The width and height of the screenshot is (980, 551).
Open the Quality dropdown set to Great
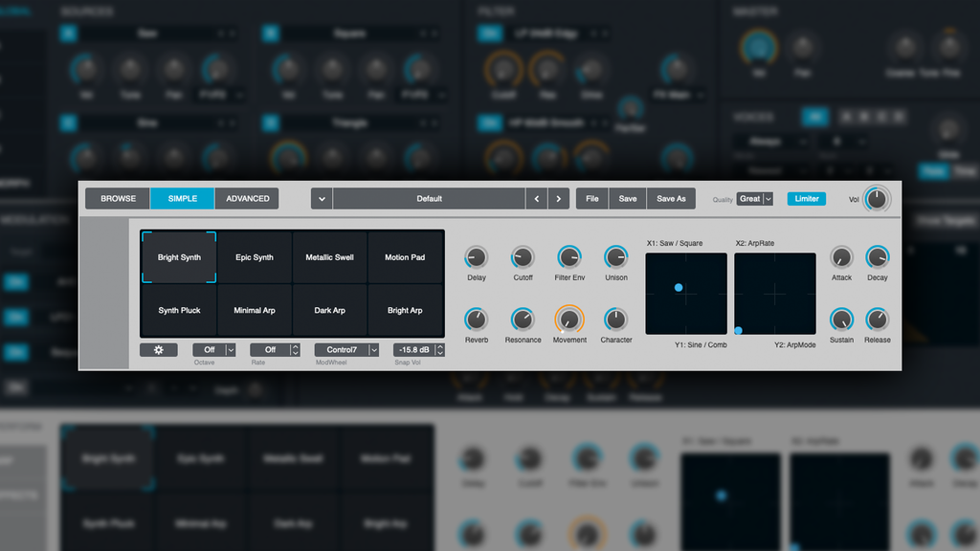coord(755,199)
